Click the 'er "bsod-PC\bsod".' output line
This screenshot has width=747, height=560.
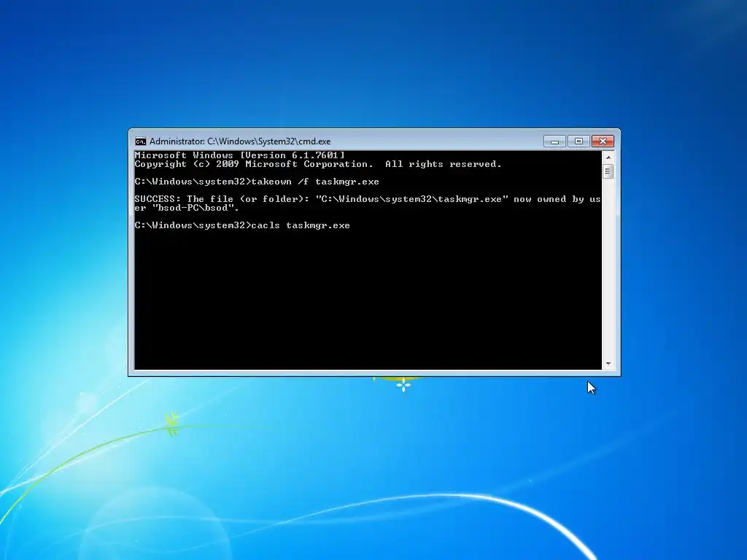point(187,208)
